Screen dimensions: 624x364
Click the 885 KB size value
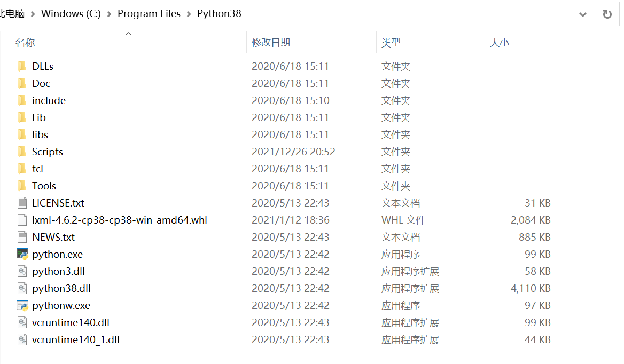click(x=534, y=237)
